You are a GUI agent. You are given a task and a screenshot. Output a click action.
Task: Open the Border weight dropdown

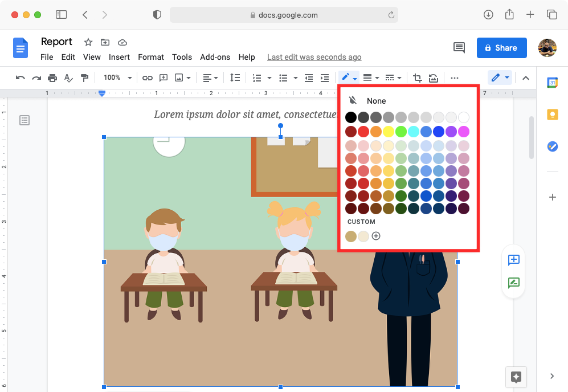coord(370,77)
